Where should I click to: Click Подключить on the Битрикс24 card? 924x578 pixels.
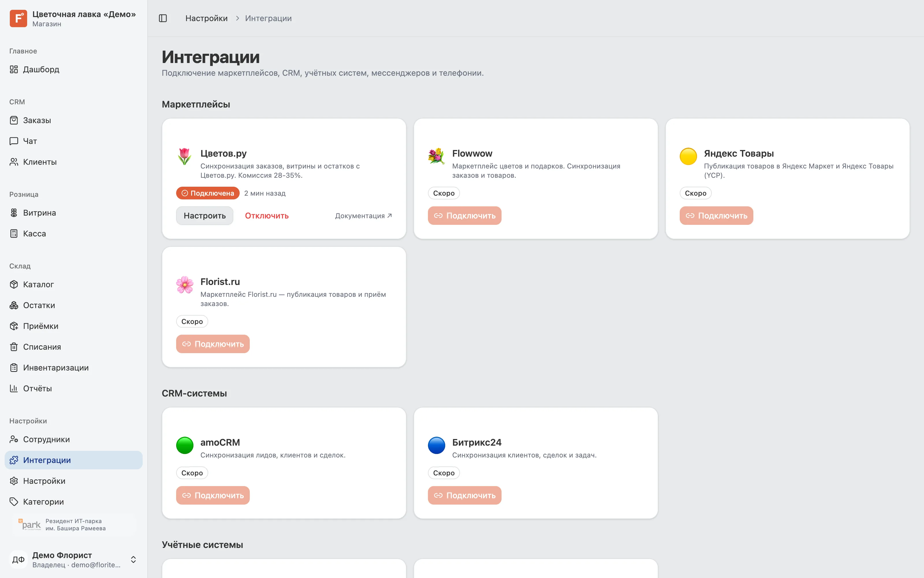(x=464, y=495)
